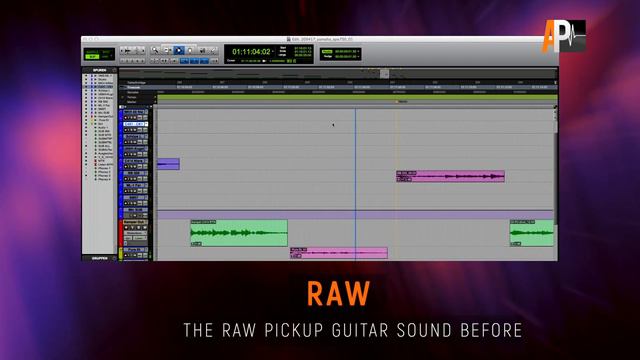Image resolution: width=640 pixels, height=360 pixels.
Task: Open the main counter format dropdown arrow
Action: [x=273, y=52]
